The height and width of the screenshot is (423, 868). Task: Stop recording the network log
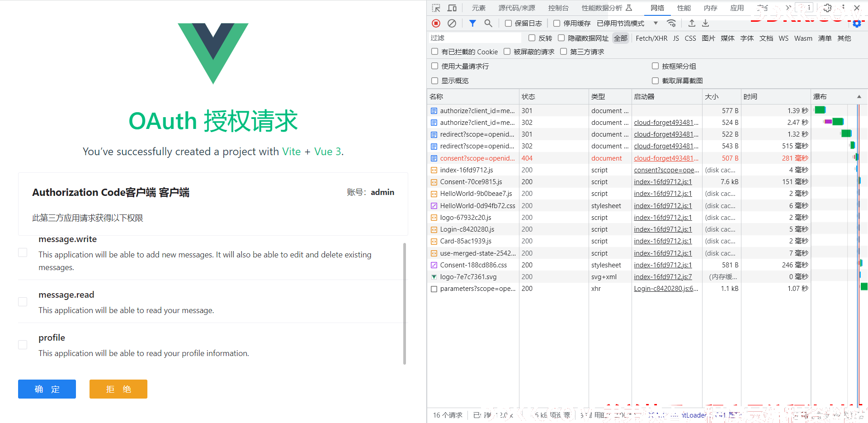click(436, 23)
